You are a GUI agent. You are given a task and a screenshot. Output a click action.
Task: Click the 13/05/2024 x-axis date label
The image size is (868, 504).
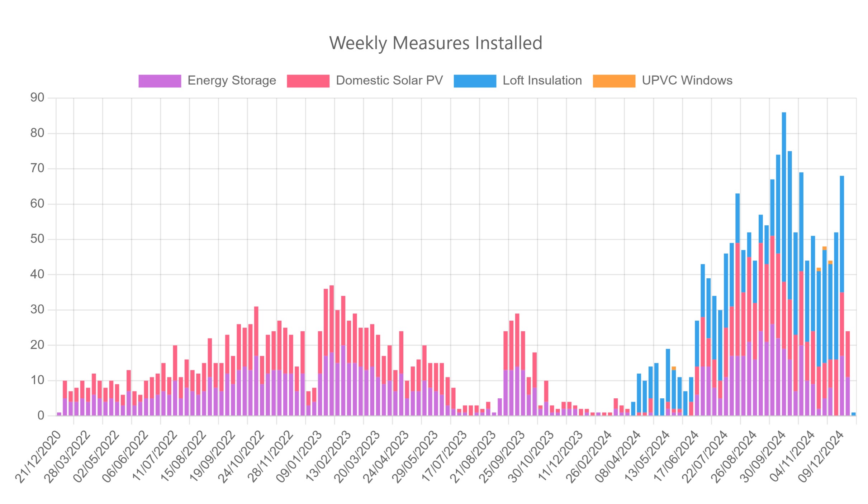[648, 457]
